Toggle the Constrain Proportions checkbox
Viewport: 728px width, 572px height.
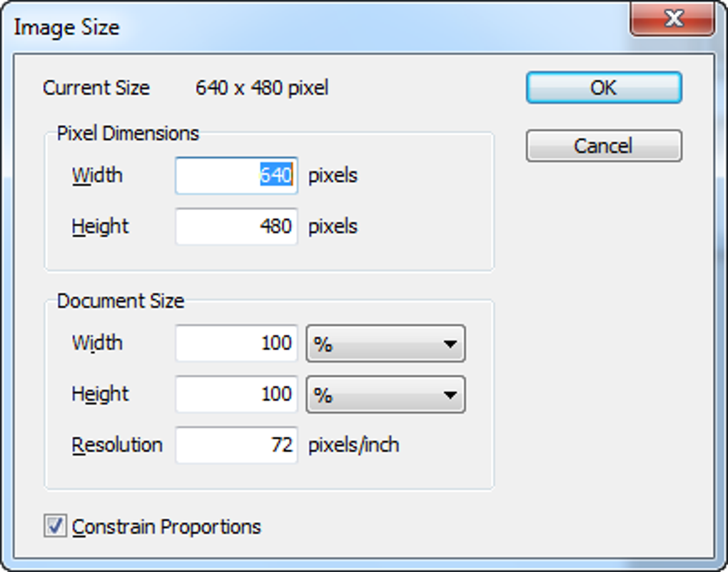55,526
